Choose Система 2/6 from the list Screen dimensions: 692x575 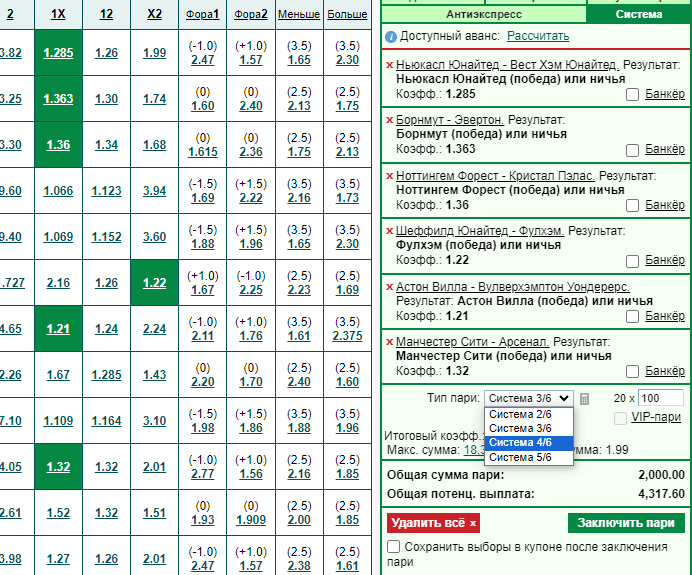tap(529, 414)
